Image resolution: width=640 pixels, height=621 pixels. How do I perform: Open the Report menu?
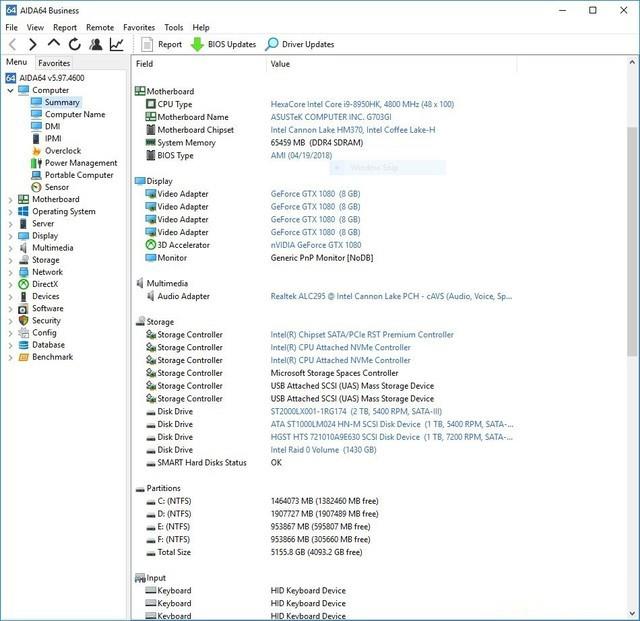pos(65,27)
